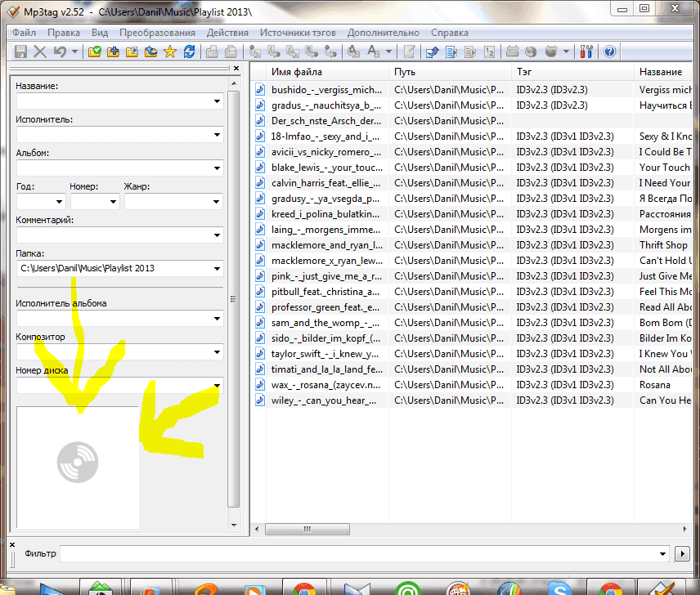Click the Save tag floppy icon
The image size is (700, 595).
(20, 51)
